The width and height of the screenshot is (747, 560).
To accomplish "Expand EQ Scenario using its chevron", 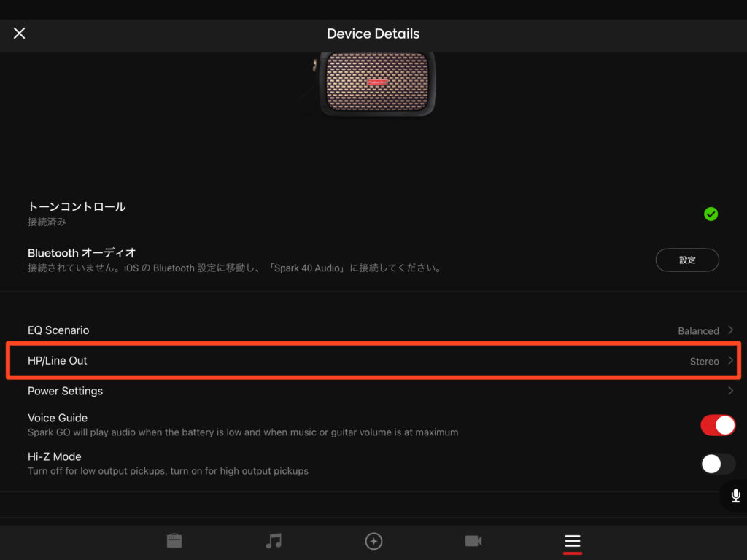I will [730, 330].
